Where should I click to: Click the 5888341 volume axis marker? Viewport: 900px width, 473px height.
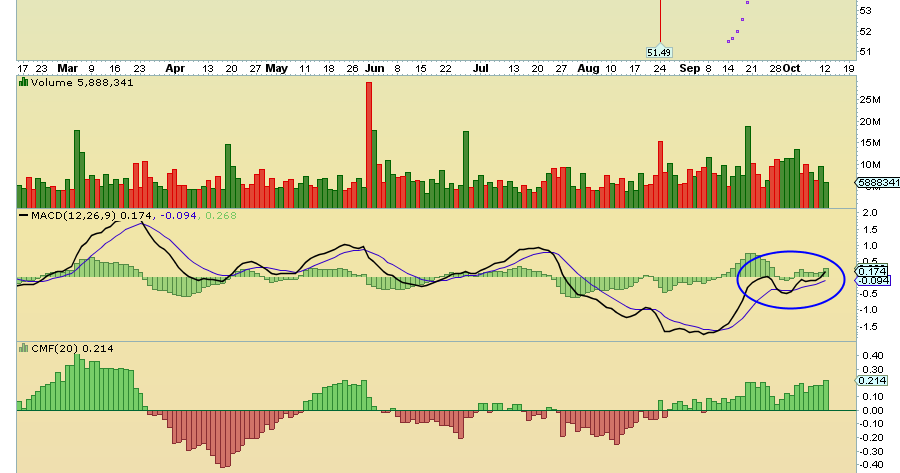[878, 183]
